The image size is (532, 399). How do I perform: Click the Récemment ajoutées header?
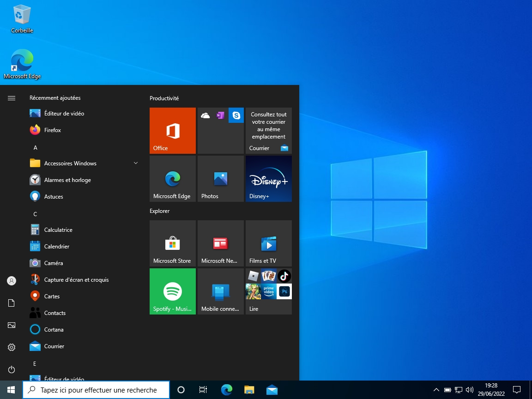(55, 98)
